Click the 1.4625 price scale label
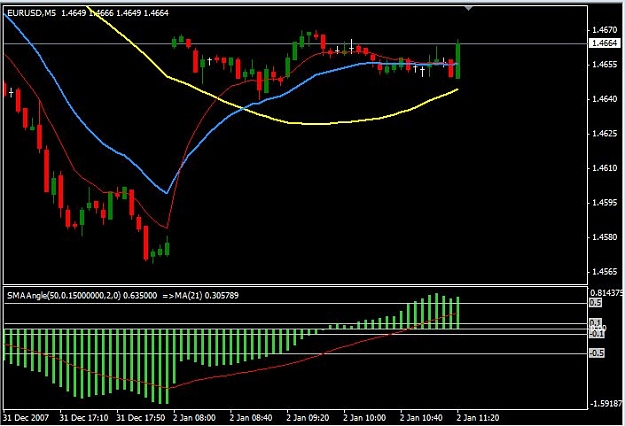The image size is (625, 426). click(x=605, y=133)
